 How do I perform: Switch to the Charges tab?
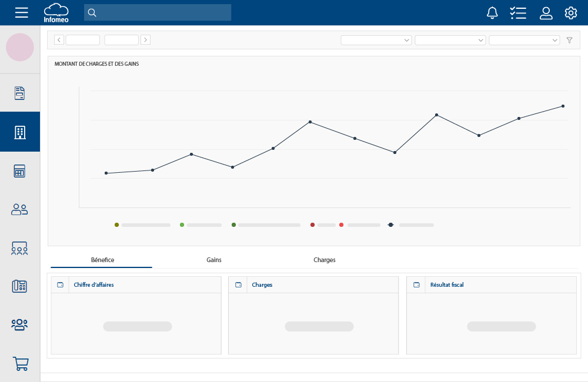pos(325,260)
